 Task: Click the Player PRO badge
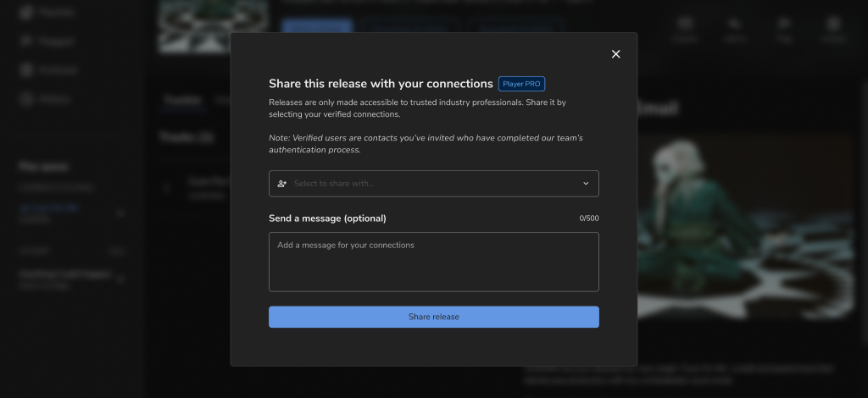click(521, 84)
